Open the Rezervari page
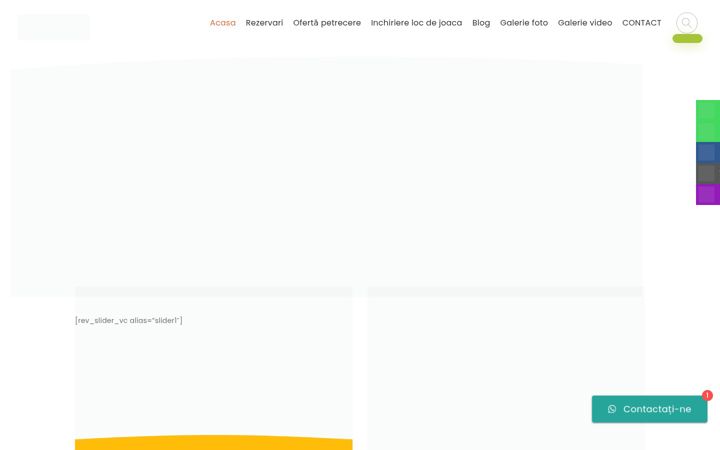This screenshot has width=720, height=450. click(264, 22)
